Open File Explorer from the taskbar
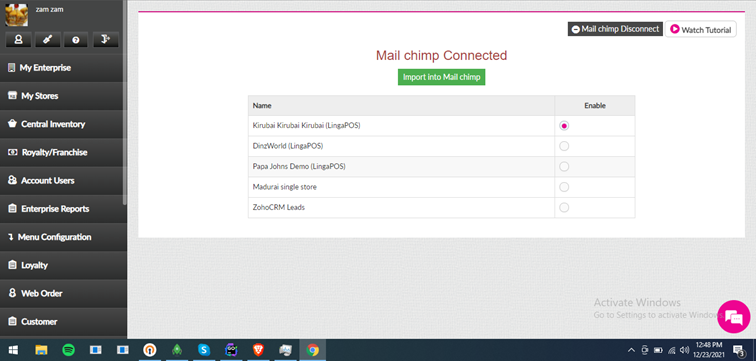The image size is (756, 361). coord(41,350)
